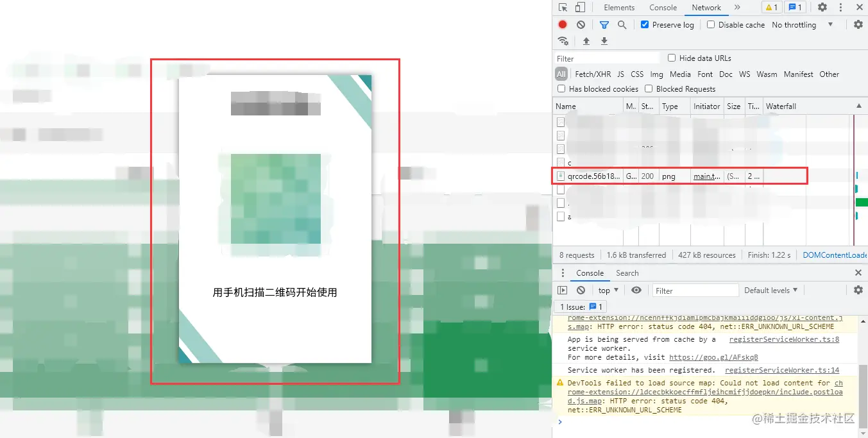Screen dimensions: 868x438
Task: Open Network panel settings gear
Action: (x=858, y=24)
